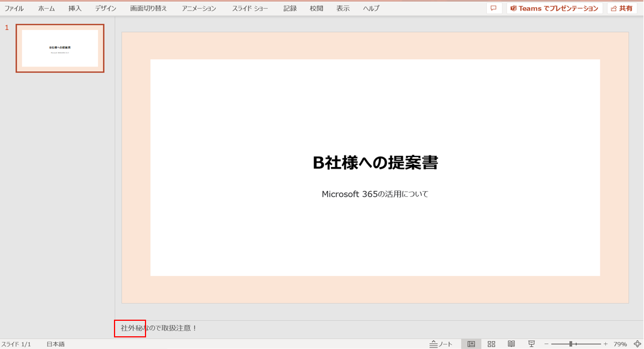Image resolution: width=644 pixels, height=349 pixels.
Task: Open the スライド ショー tab
Action: (250, 8)
